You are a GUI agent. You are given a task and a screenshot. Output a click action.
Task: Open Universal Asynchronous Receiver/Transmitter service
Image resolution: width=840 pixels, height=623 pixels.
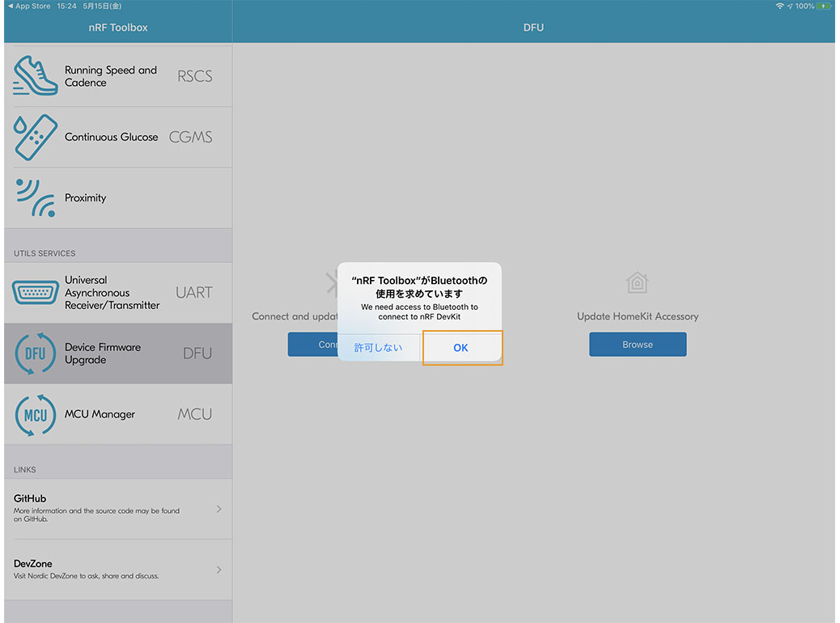click(x=118, y=292)
